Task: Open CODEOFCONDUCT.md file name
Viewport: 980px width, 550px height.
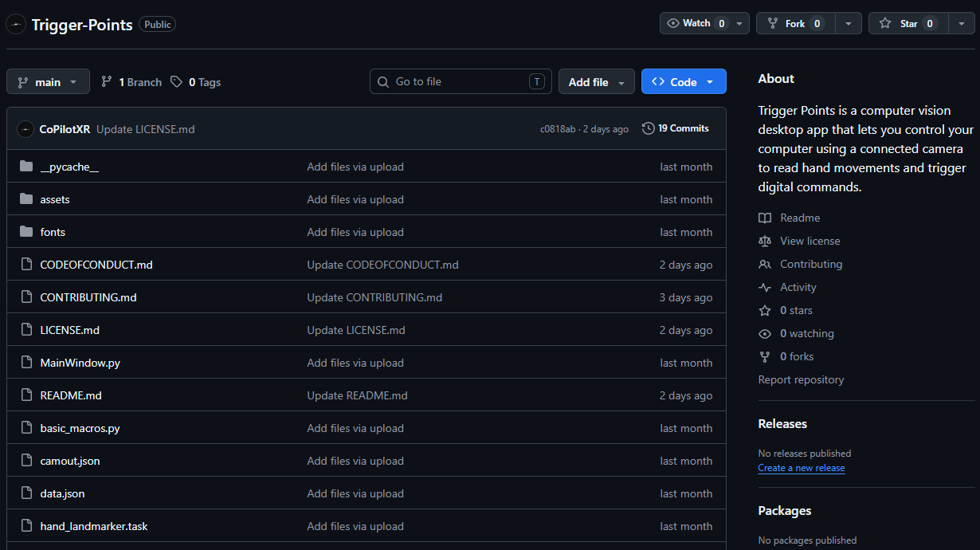Action: pos(96,265)
